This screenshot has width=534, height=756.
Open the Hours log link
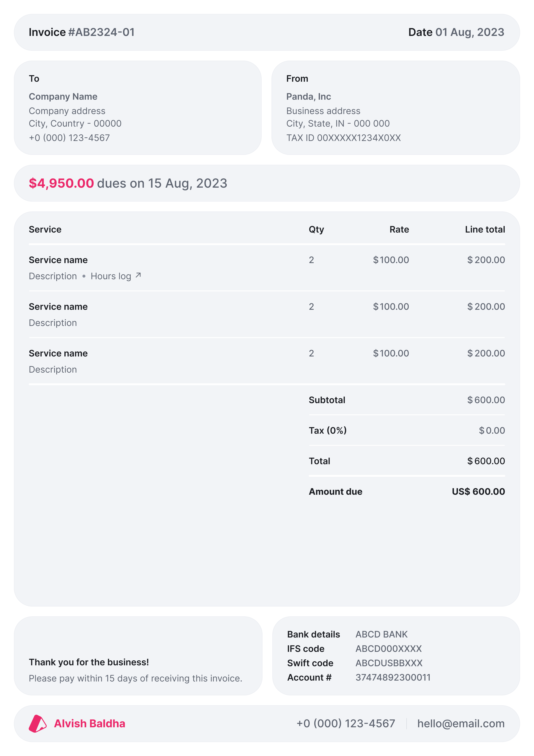coord(111,276)
